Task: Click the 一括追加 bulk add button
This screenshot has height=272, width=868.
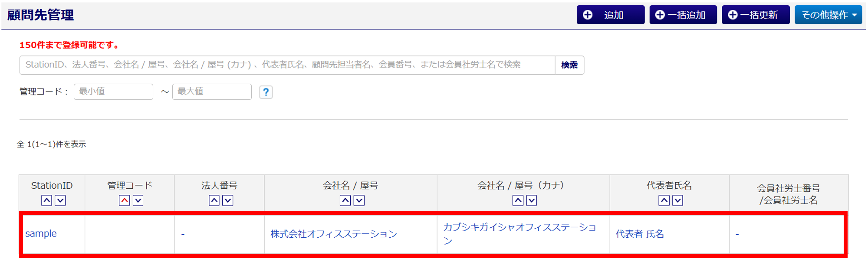Action: click(x=683, y=15)
